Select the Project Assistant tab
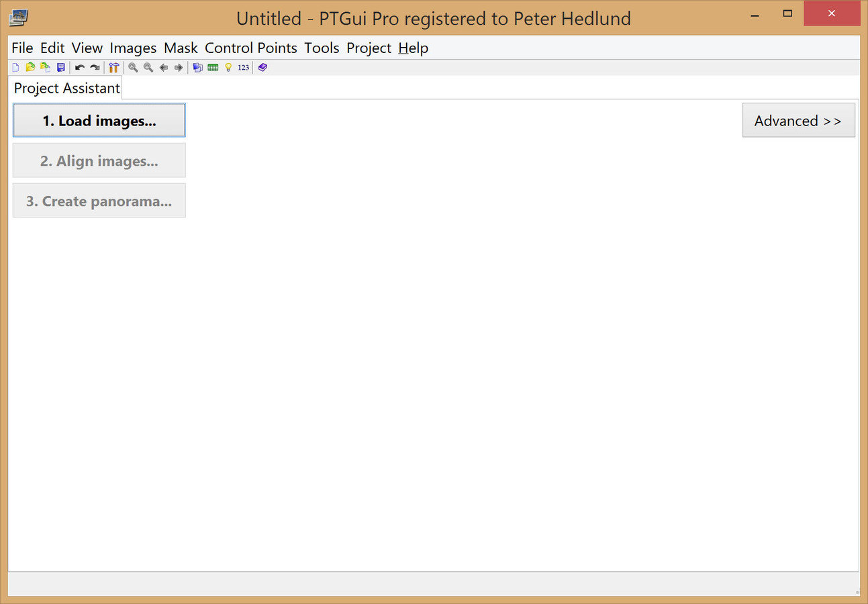This screenshot has width=868, height=604. (66, 88)
